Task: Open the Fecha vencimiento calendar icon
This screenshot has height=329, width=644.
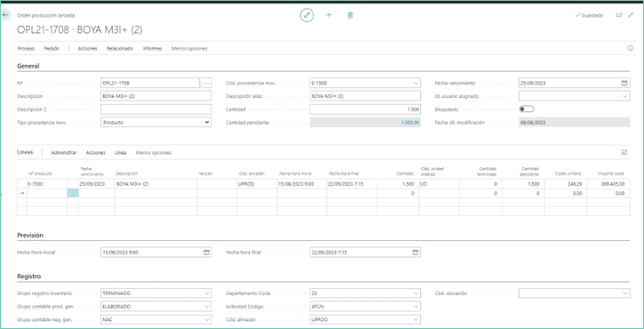Action: (x=624, y=83)
